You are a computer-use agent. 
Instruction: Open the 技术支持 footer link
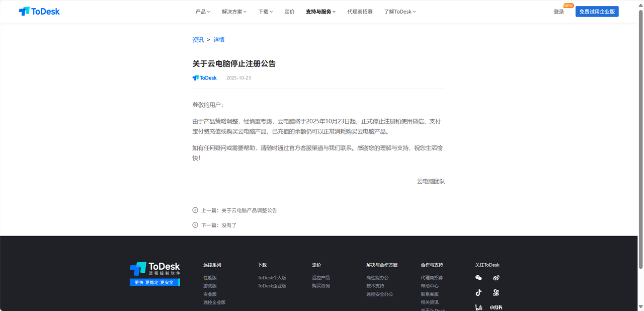tap(375, 286)
